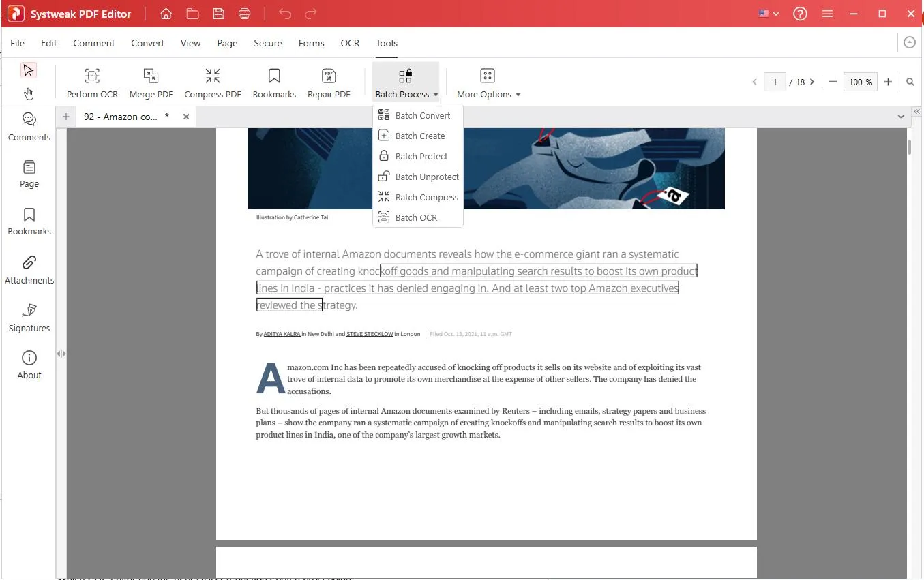Image resolution: width=924 pixels, height=580 pixels.
Task: Open the Help question mark icon
Action: pos(801,14)
